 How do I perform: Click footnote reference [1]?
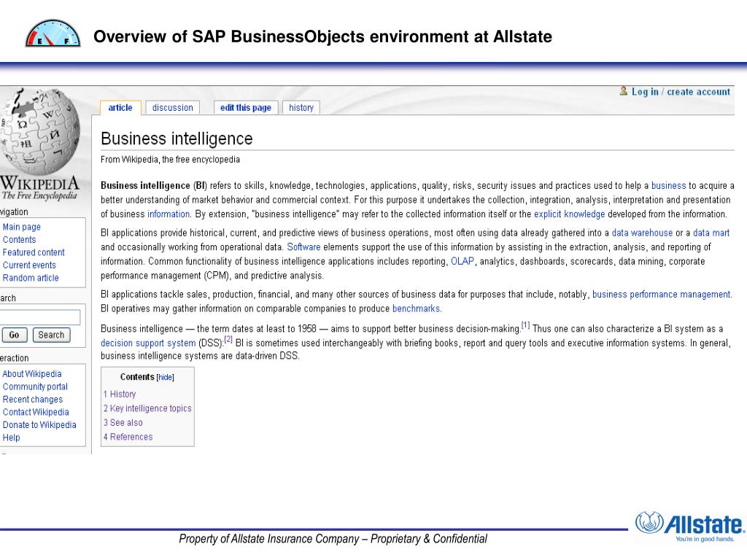tap(525, 325)
